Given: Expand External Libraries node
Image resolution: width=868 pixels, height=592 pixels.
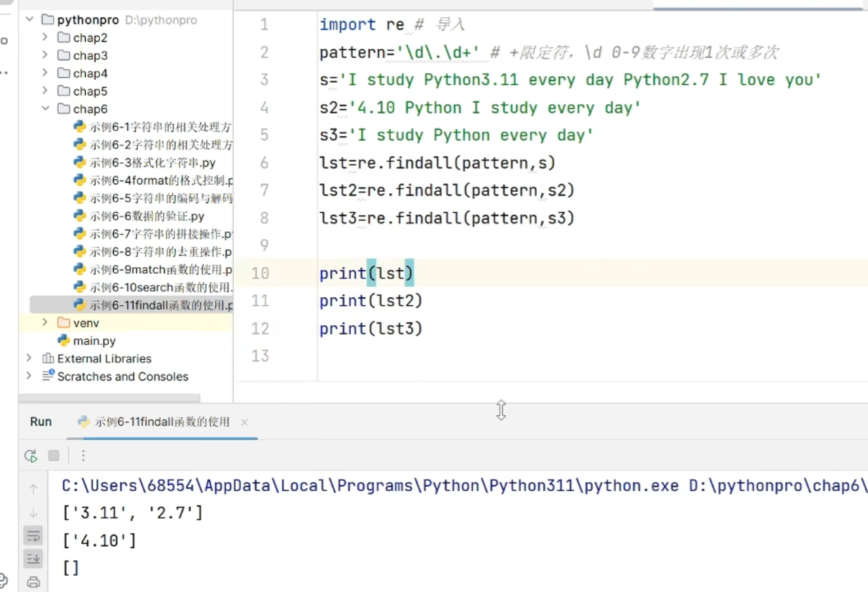Looking at the screenshot, I should 29,358.
